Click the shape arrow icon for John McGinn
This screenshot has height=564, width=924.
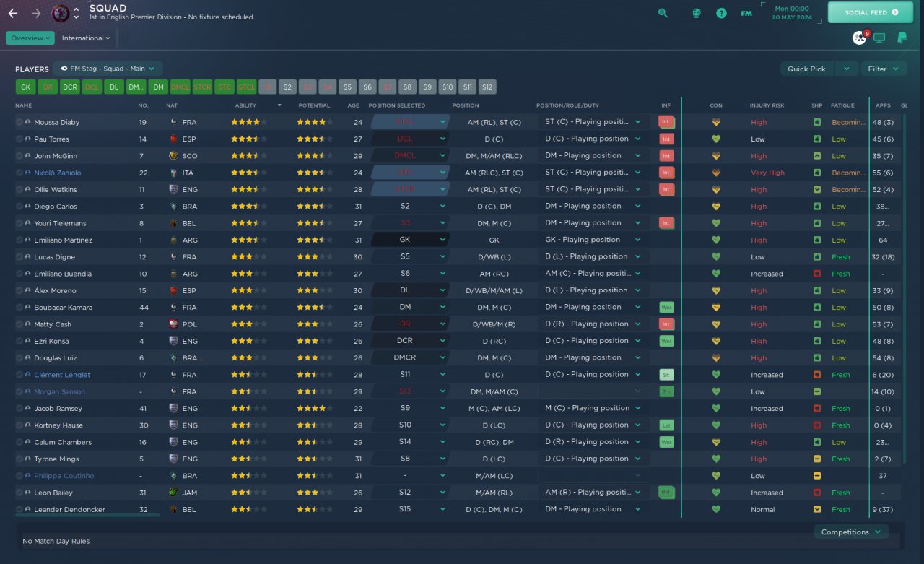pyautogui.click(x=817, y=156)
